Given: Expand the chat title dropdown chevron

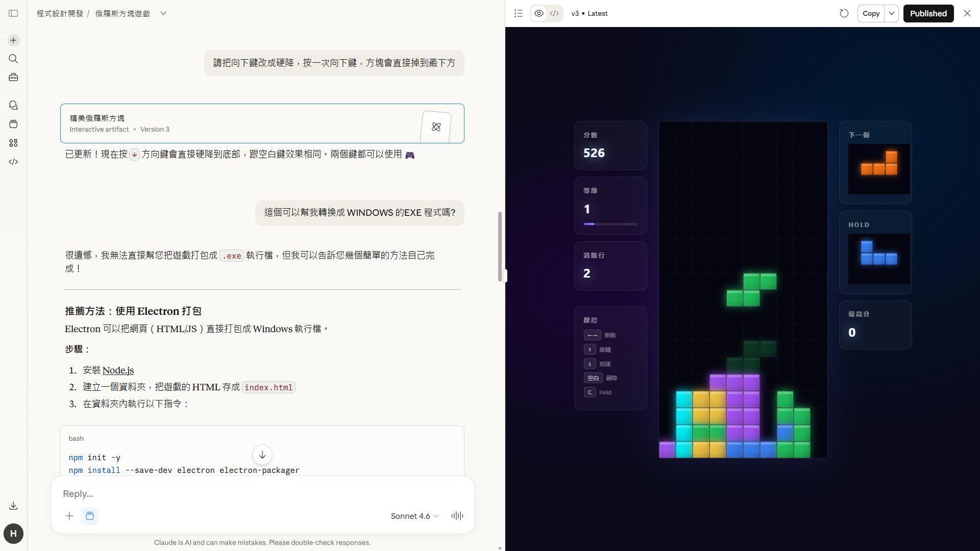Looking at the screenshot, I should click(163, 13).
